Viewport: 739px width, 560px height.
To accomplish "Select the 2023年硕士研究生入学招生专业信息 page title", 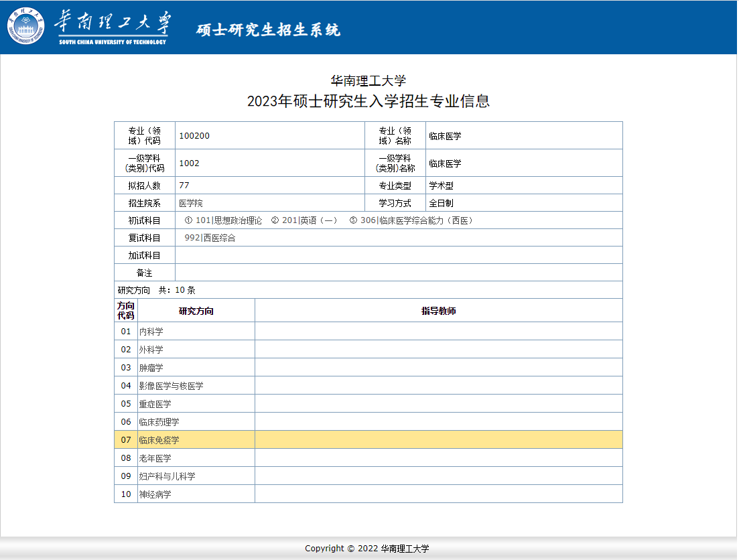I will (x=368, y=101).
